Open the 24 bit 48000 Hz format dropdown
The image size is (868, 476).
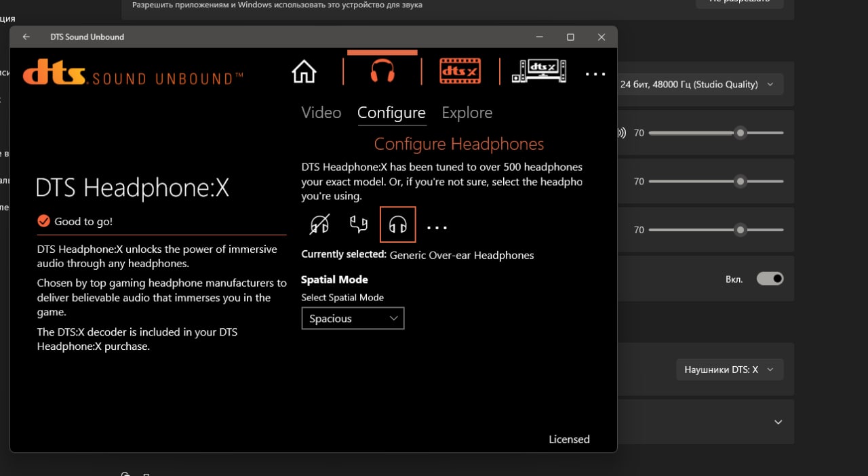[x=698, y=85]
